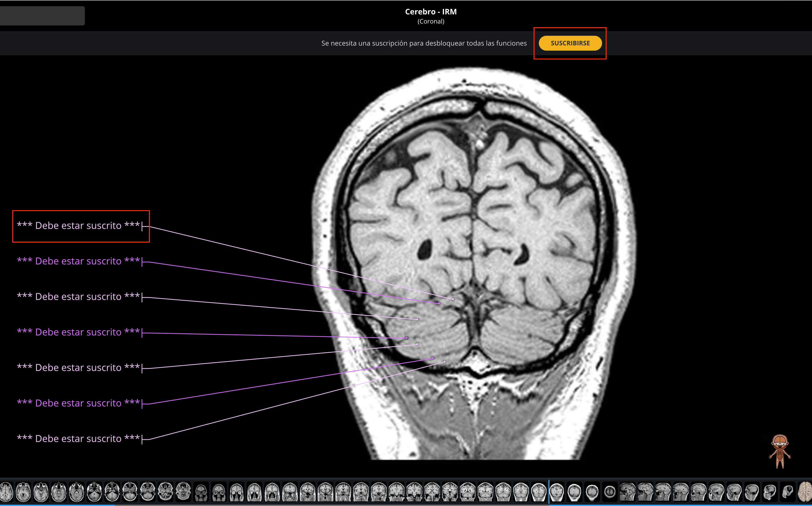The image size is (812, 506).
Task: Select the 3D brain surface thumbnail
Action: coord(805,492)
